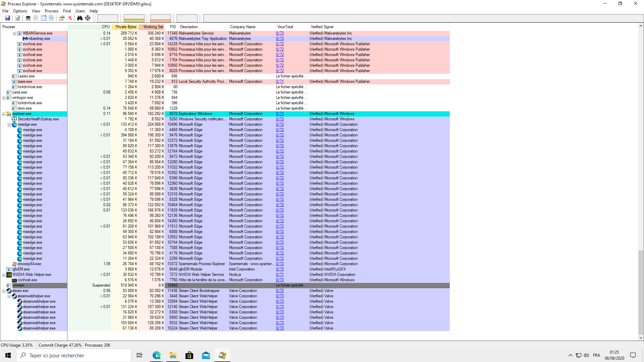Viewport: 644px width, 362px height.
Task: Collapse the msedge.exe process tree
Action: point(9,125)
